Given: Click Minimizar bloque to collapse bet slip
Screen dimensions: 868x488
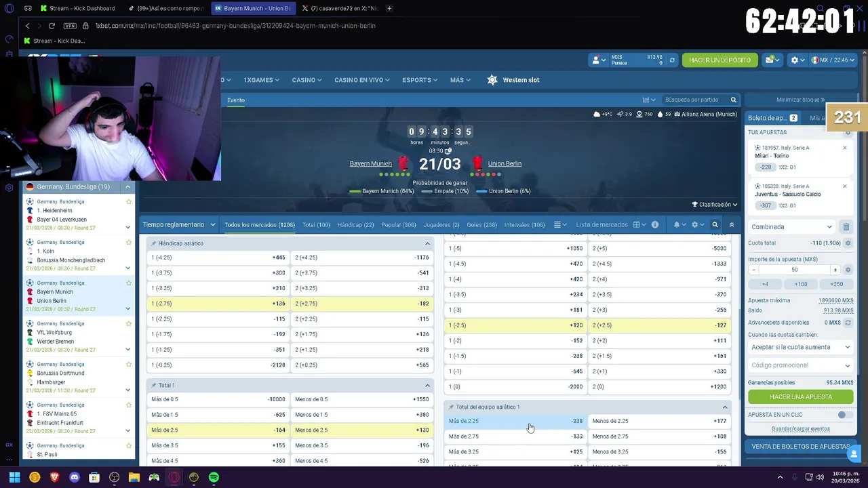Looking at the screenshot, I should [800, 100].
